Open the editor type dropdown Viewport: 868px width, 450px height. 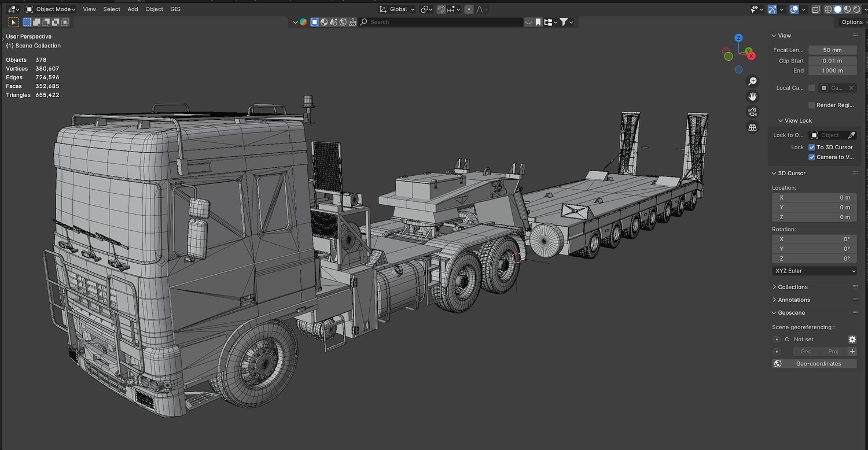point(13,9)
